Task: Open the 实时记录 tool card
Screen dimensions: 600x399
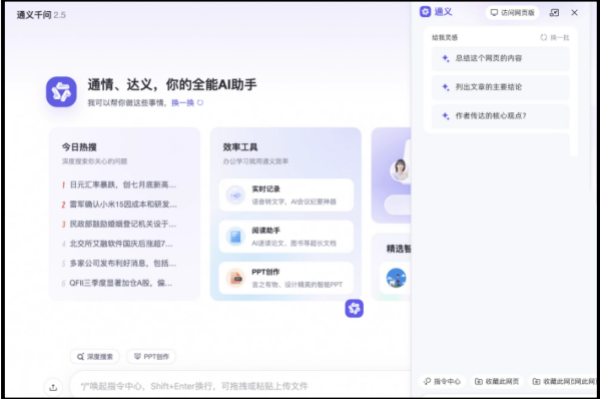Action: (286, 195)
